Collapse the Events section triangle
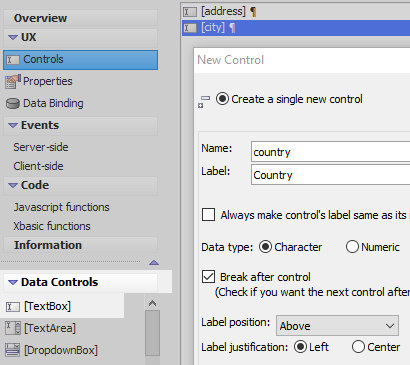 [13, 125]
